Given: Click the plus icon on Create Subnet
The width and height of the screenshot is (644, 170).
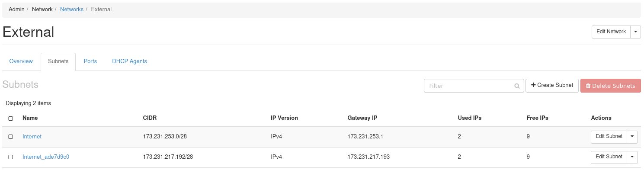Looking at the screenshot, I should 533,85.
